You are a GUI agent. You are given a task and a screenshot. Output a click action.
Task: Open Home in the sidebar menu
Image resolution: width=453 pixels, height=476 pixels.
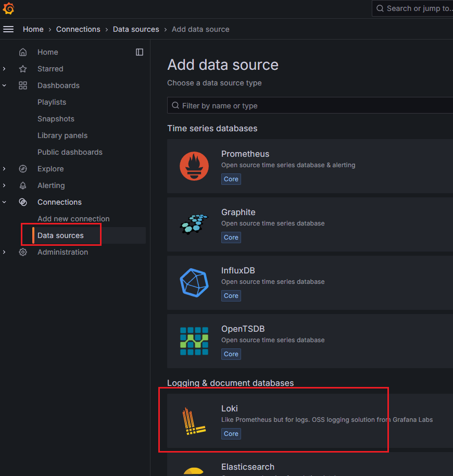[47, 52]
